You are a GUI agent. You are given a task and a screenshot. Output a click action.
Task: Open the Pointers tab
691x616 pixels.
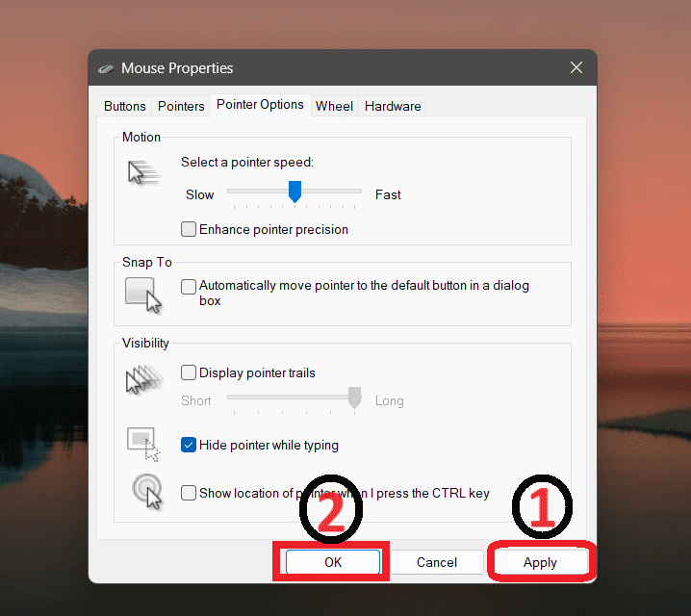tap(181, 106)
